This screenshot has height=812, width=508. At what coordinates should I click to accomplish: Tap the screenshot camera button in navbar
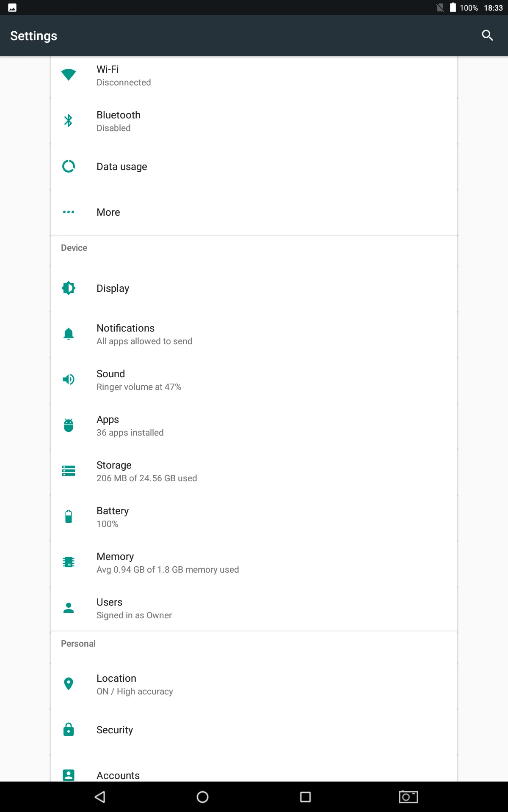pyautogui.click(x=409, y=797)
